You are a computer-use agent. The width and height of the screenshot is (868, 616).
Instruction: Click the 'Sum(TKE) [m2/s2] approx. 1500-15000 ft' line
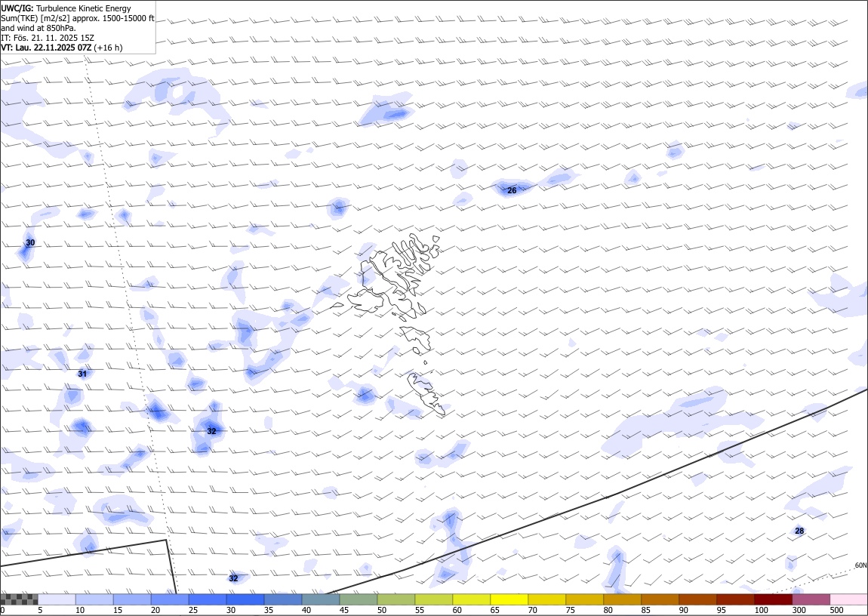click(x=78, y=18)
